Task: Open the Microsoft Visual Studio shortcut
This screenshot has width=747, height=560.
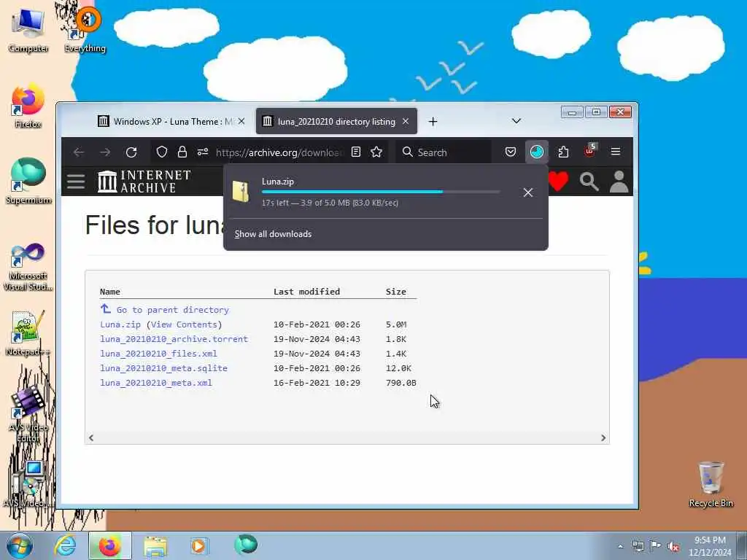Action: 28,267
